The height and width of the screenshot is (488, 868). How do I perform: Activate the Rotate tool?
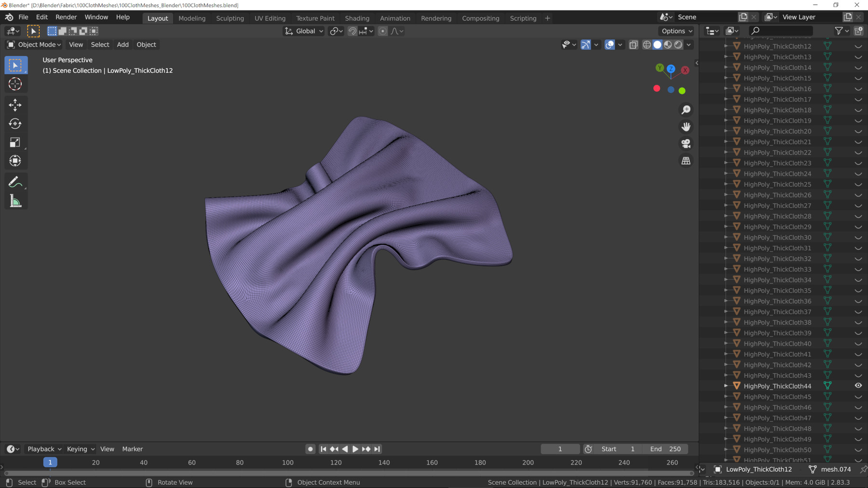click(15, 124)
